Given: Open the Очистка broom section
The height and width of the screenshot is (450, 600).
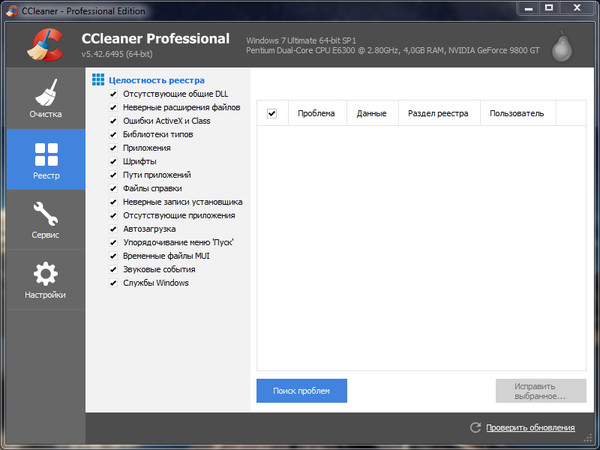Looking at the screenshot, I should [x=45, y=100].
